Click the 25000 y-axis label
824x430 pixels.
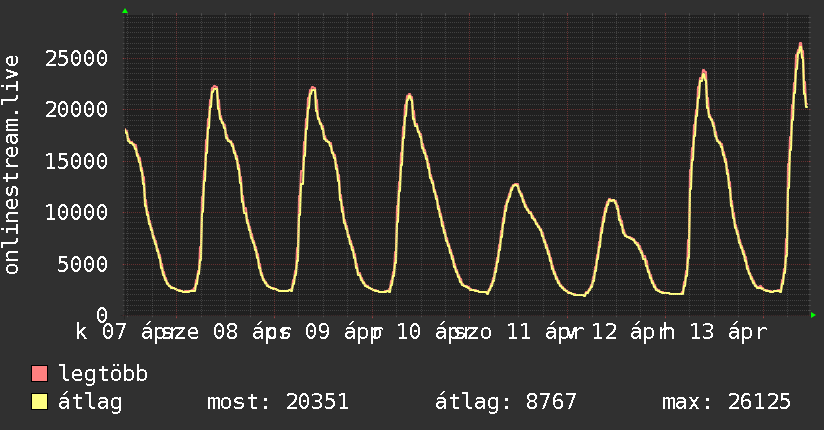(x=76, y=58)
